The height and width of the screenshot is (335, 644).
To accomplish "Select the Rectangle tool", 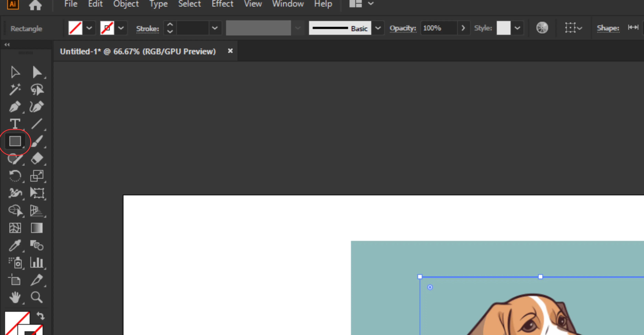I will 15,141.
